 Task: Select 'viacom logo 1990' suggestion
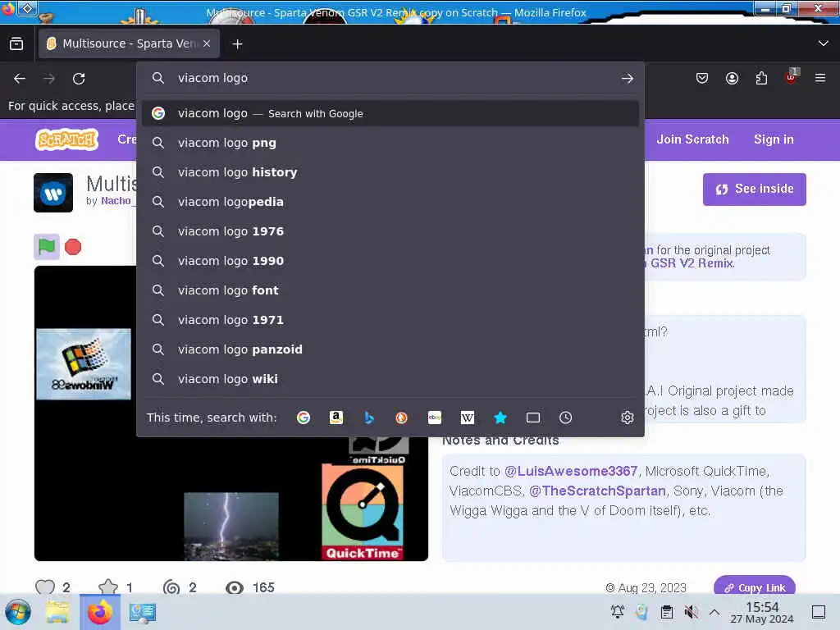pyautogui.click(x=390, y=261)
